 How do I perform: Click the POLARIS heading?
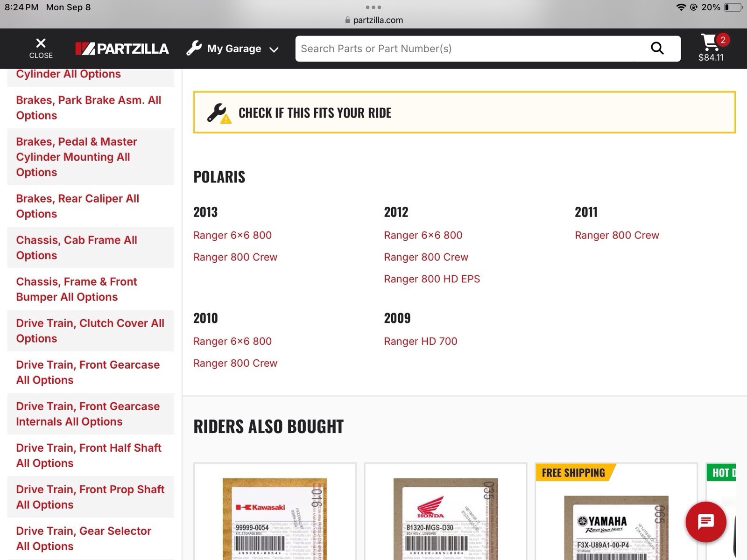point(219,177)
